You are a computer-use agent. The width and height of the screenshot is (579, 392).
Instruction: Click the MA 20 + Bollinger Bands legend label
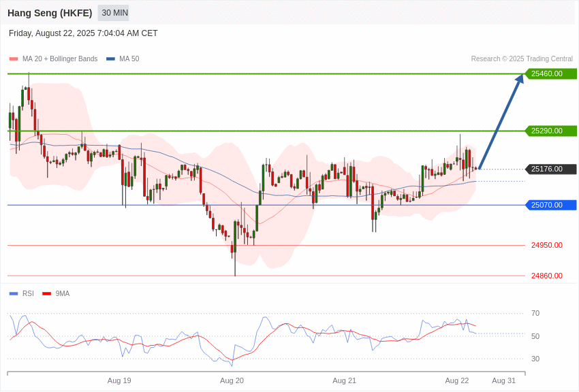pos(60,59)
